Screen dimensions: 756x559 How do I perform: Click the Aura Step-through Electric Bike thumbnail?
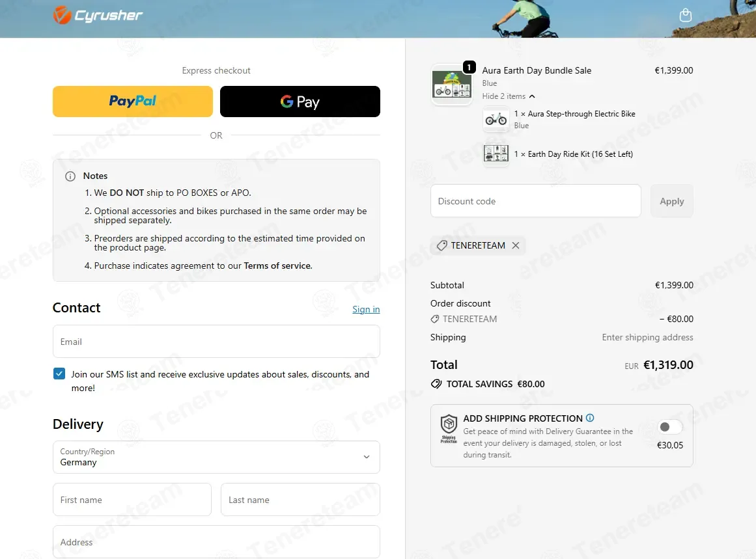click(x=496, y=119)
